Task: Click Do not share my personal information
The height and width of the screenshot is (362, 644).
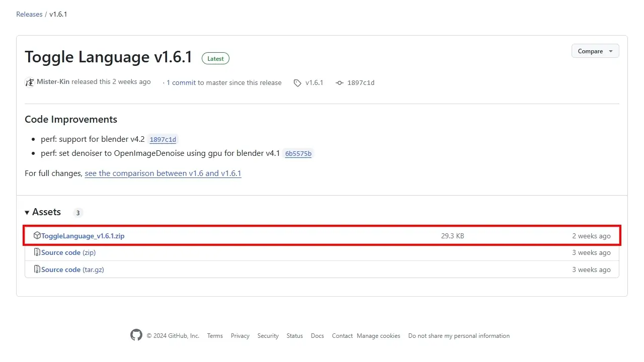Action: click(x=459, y=336)
